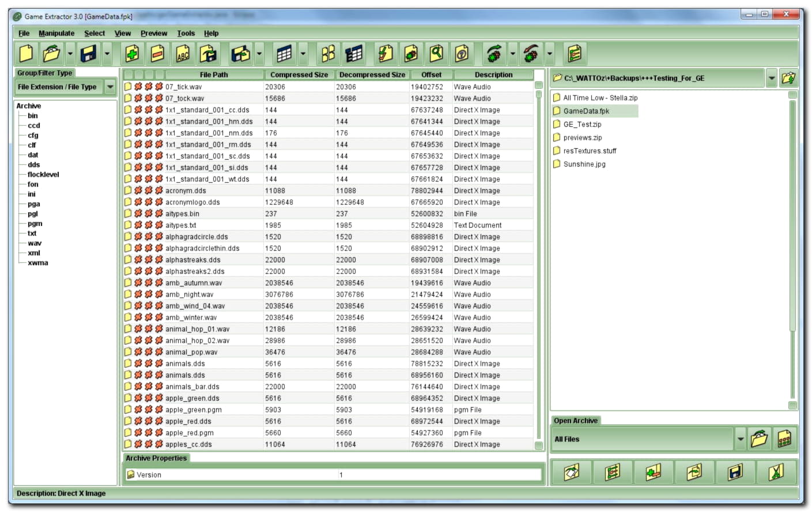Click the four-pages thumbnail view icon

328,54
